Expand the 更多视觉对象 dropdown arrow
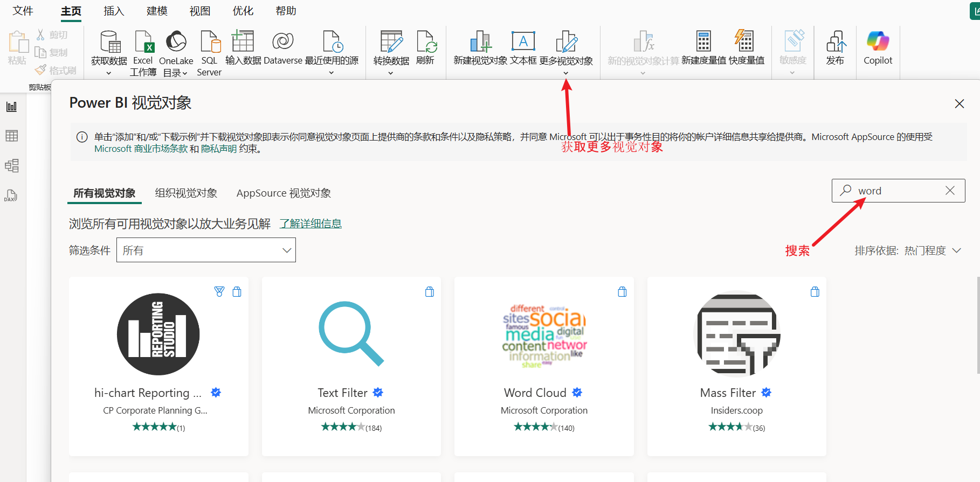The width and height of the screenshot is (980, 482). tap(566, 73)
